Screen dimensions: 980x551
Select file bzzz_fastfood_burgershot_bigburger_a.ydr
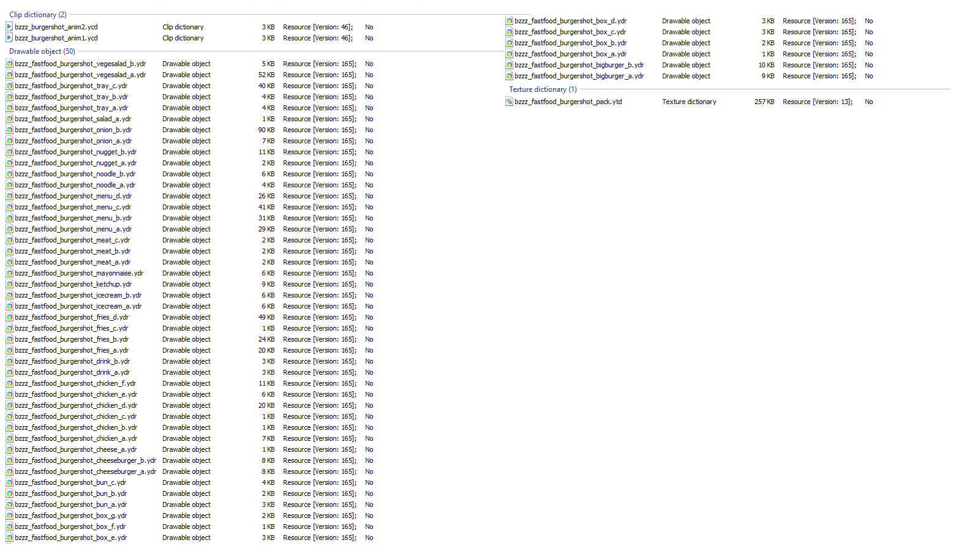(579, 76)
